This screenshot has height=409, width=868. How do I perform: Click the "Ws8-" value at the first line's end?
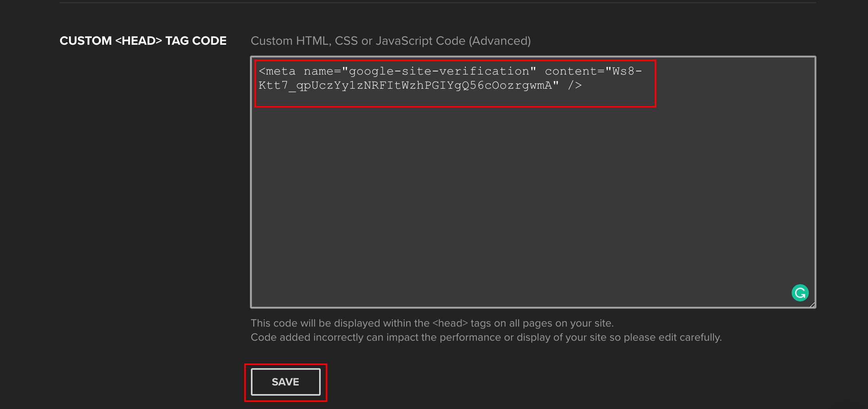[x=626, y=71]
